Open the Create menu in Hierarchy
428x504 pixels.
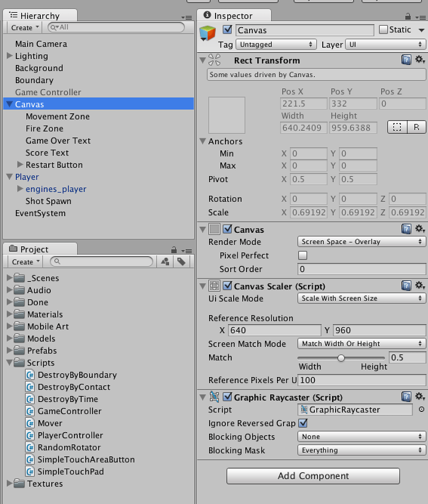click(x=23, y=28)
